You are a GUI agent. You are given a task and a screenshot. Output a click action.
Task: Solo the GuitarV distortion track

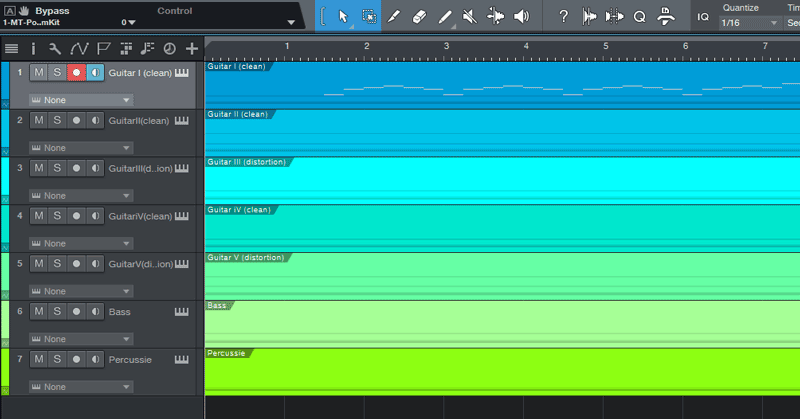(57, 263)
